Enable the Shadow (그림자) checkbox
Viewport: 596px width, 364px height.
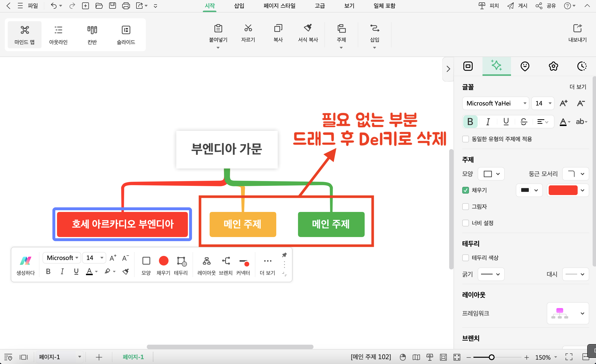[465, 207]
